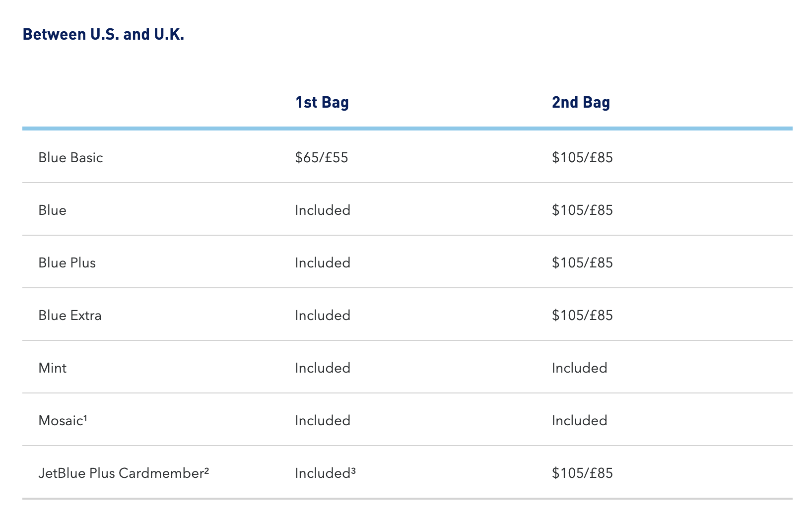Click Blue Extra's 1st bag "Included" text
Viewport: 812px width, 519px height.
click(x=323, y=316)
